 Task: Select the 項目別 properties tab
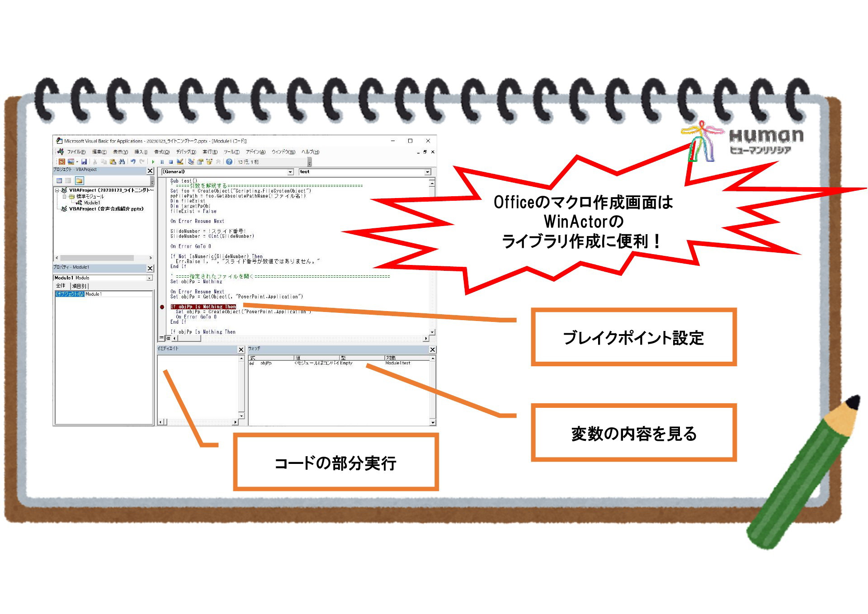click(79, 286)
